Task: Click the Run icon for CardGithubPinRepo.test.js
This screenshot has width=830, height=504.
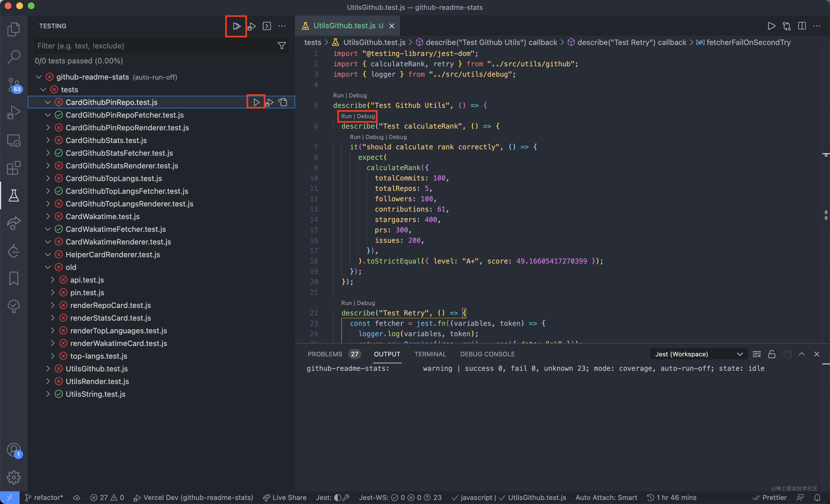Action: click(256, 102)
